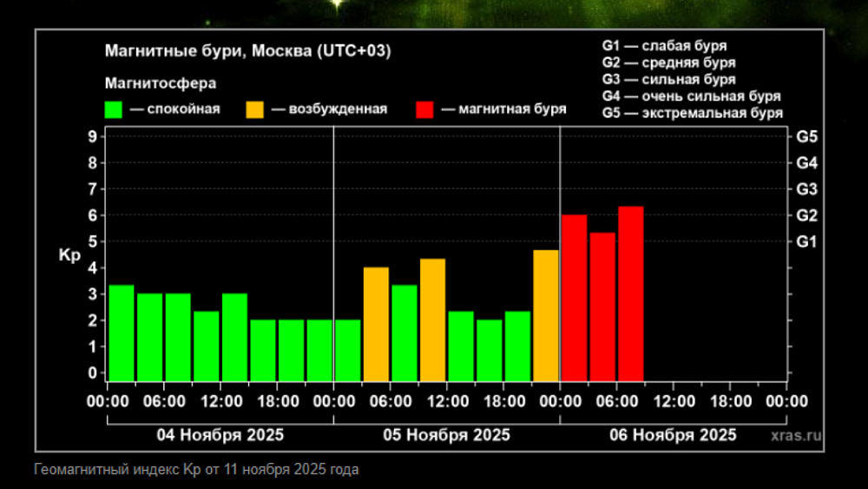Click the last orange bar on 05 Ноября
868x489 pixels.
pos(546,315)
